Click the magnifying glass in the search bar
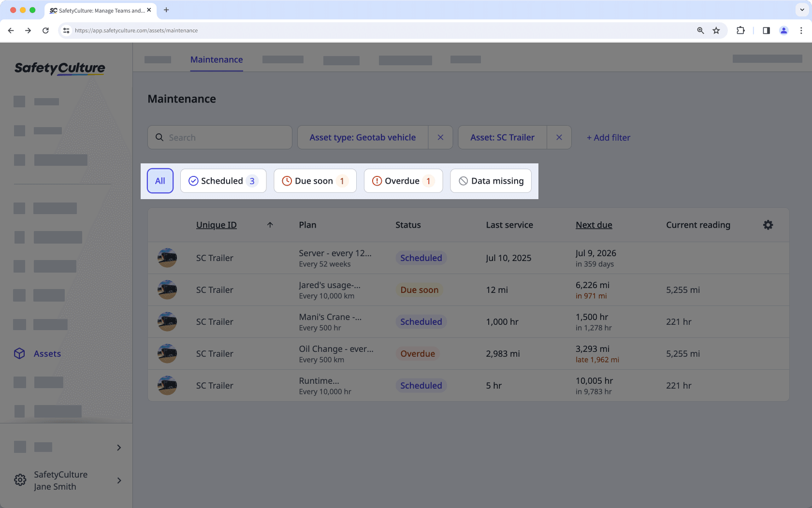Screen dimensions: 812x508 (x=159, y=137)
